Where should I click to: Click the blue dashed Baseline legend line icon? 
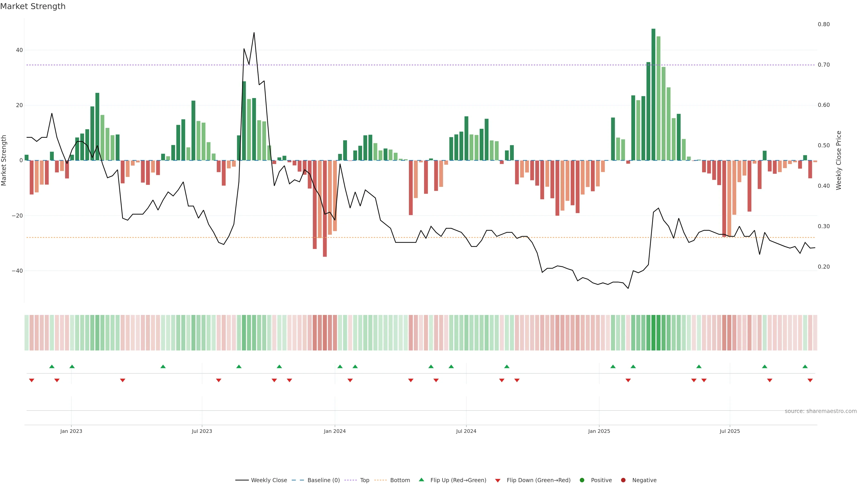point(297,480)
